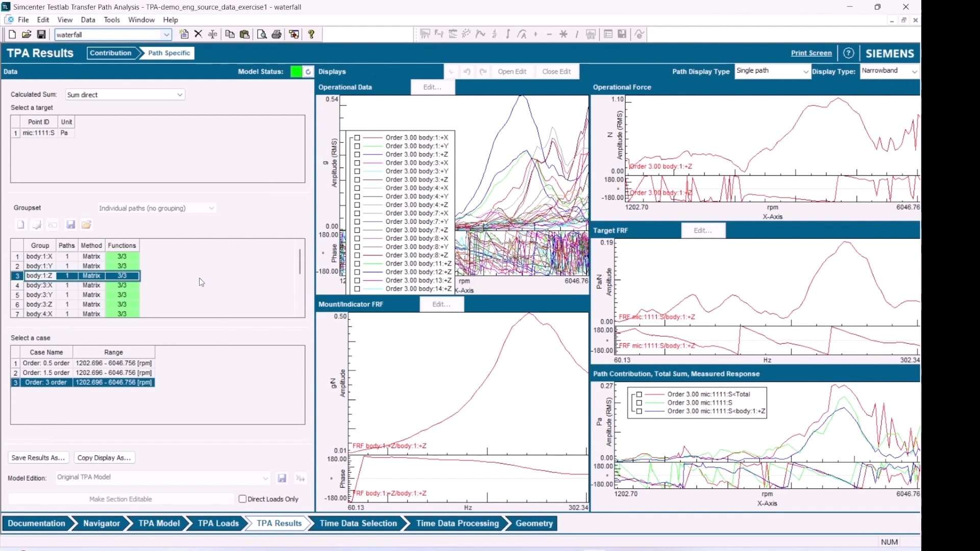Screen dimensions: 980x551
Task: Refresh the Model Status
Action: [x=308, y=72]
